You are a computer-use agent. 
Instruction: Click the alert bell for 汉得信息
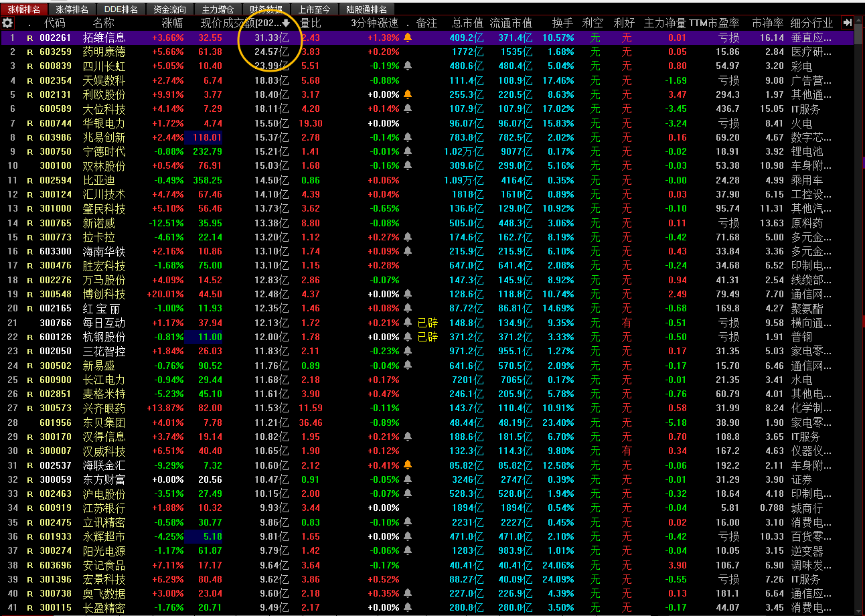[x=408, y=437]
